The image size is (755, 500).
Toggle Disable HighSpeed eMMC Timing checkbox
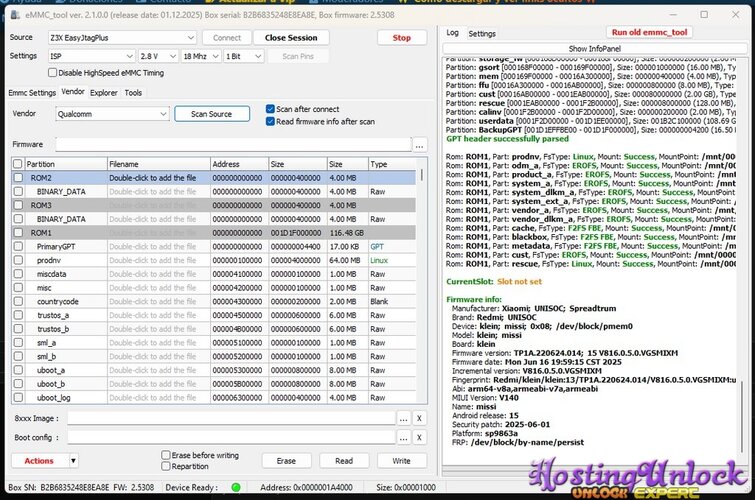(52, 73)
